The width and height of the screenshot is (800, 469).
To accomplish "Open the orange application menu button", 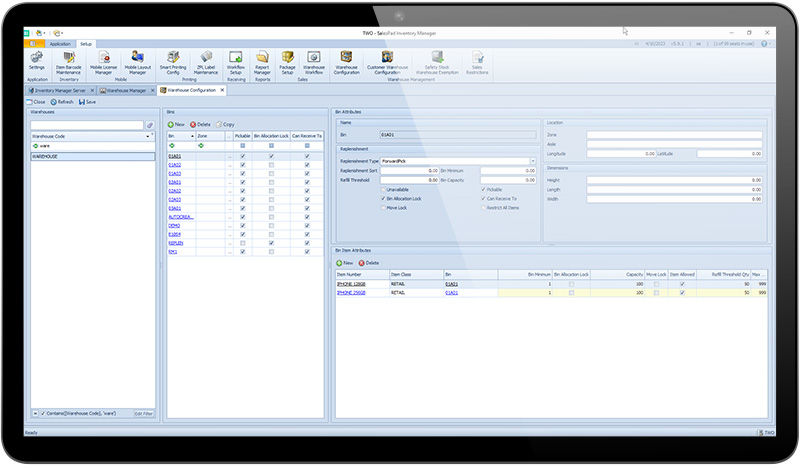I will point(34,44).
